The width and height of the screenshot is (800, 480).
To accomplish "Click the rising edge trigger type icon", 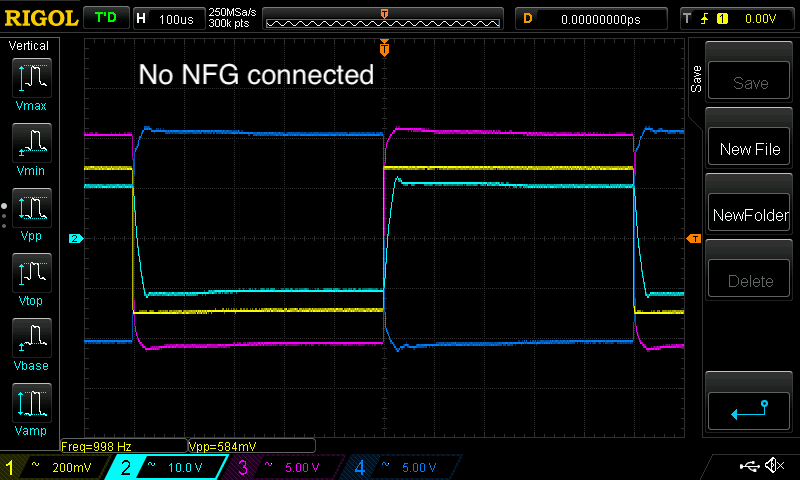I will (x=704, y=19).
